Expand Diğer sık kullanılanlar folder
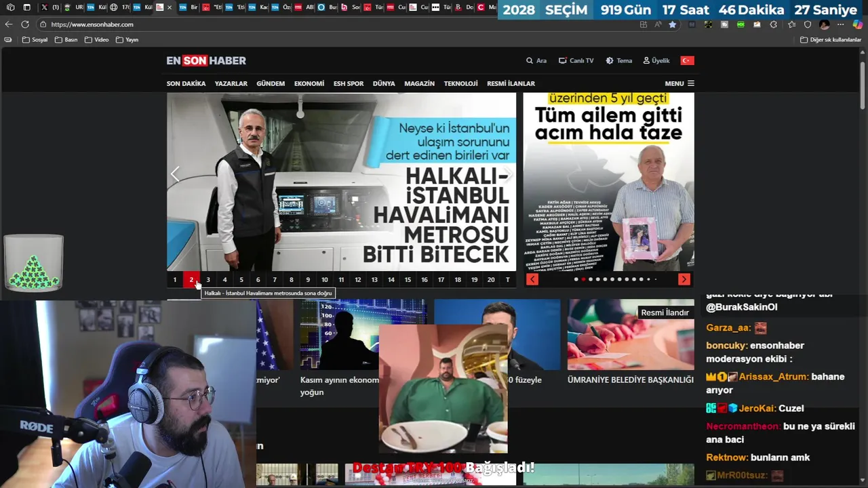The height and width of the screenshot is (488, 868). (831, 40)
